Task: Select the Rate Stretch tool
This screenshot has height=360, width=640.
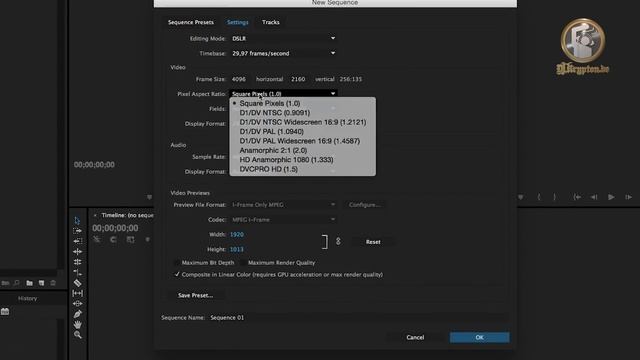Action: pyautogui.click(x=77, y=273)
